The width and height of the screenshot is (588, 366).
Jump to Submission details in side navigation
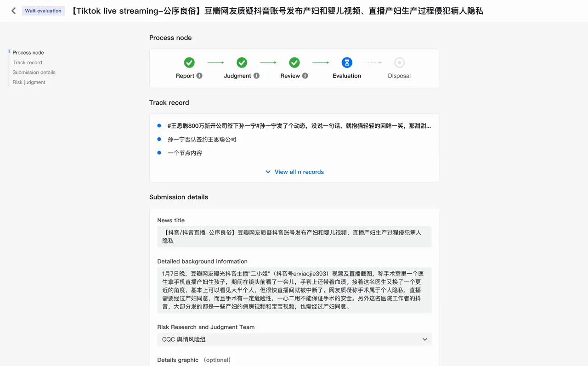tap(34, 73)
